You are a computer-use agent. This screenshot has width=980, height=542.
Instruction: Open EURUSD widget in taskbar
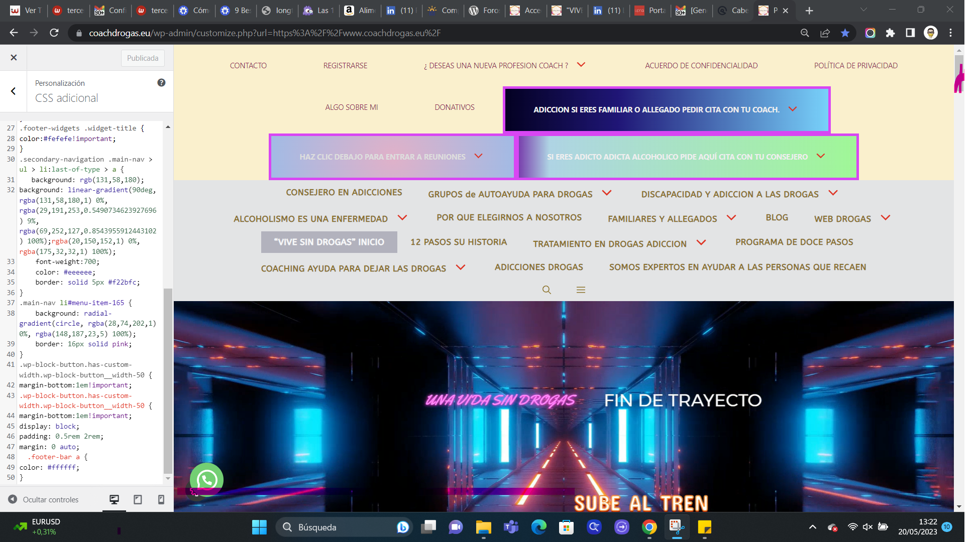[x=37, y=527]
